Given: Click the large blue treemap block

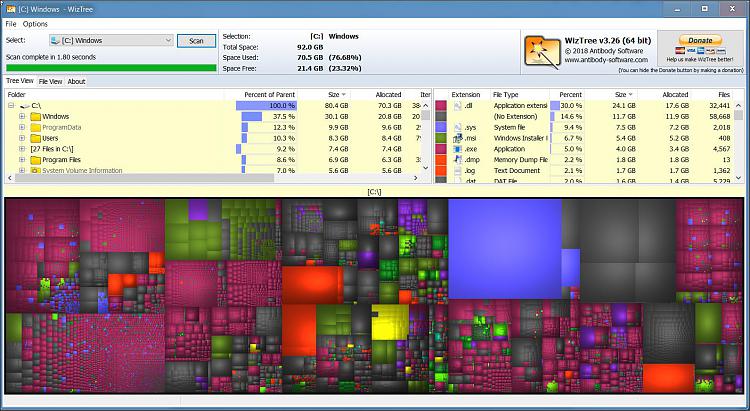Looking at the screenshot, I should coord(505,249).
